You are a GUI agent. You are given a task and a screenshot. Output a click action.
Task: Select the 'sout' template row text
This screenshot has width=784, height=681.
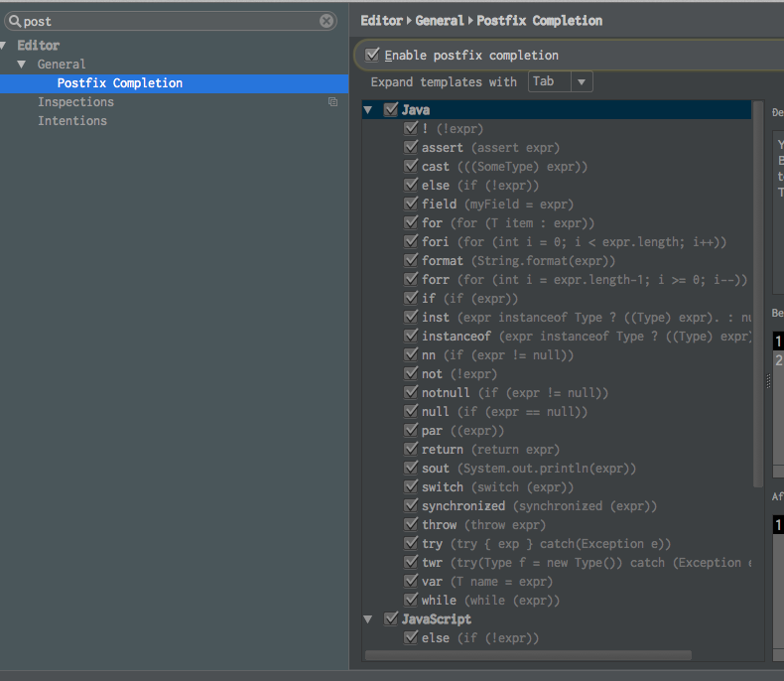[529, 469]
